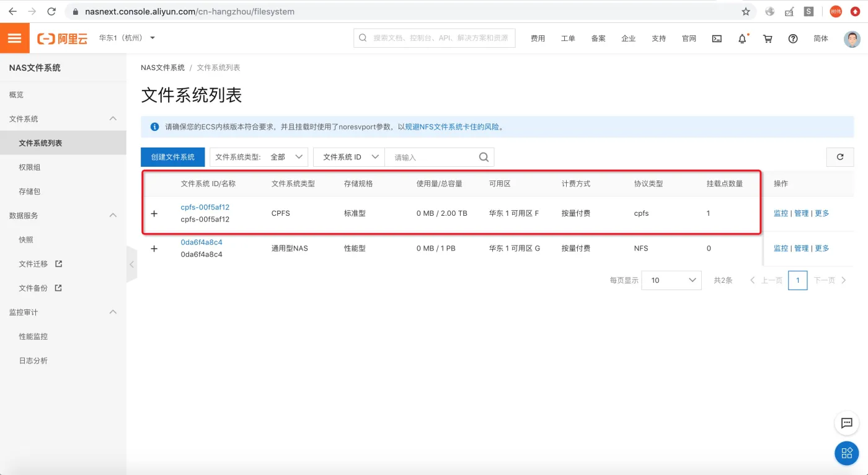Open the user avatar menu
This screenshot has height=475, width=868.
(x=852, y=38)
